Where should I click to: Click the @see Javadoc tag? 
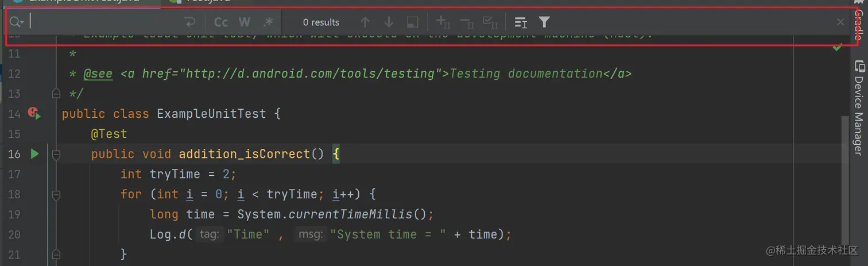tap(98, 74)
